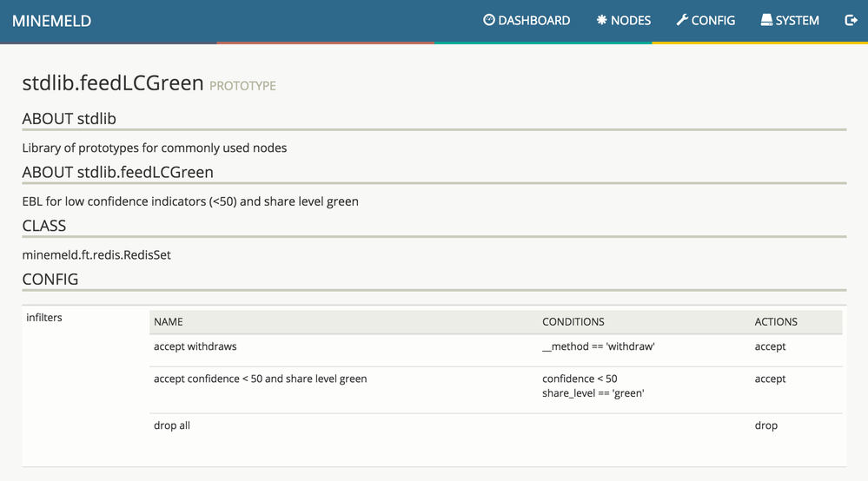Click the System drive icon

[x=766, y=20]
